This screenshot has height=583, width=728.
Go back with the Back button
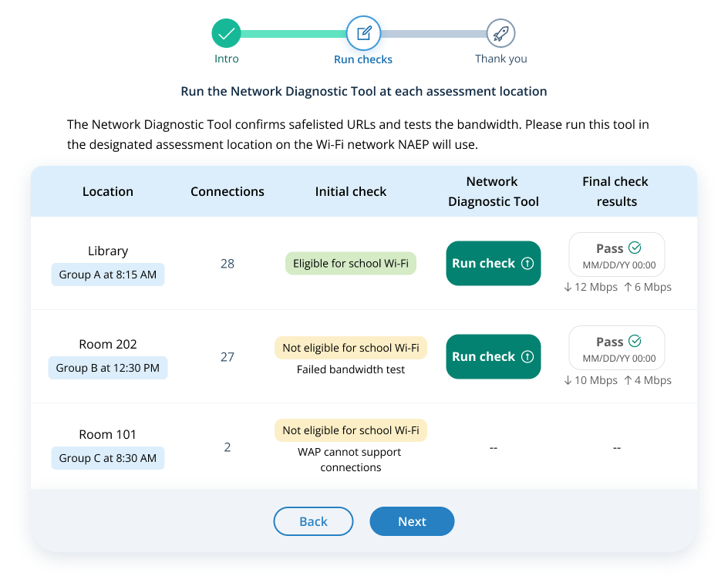coord(313,521)
